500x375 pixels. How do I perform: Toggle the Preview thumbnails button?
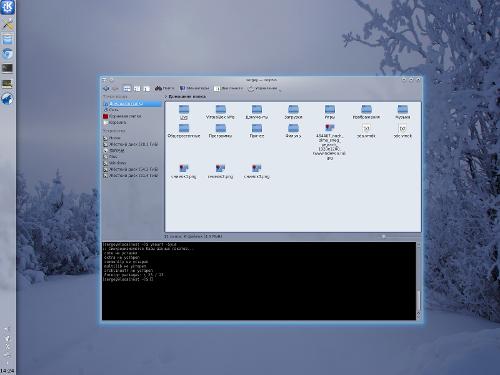coord(194,88)
